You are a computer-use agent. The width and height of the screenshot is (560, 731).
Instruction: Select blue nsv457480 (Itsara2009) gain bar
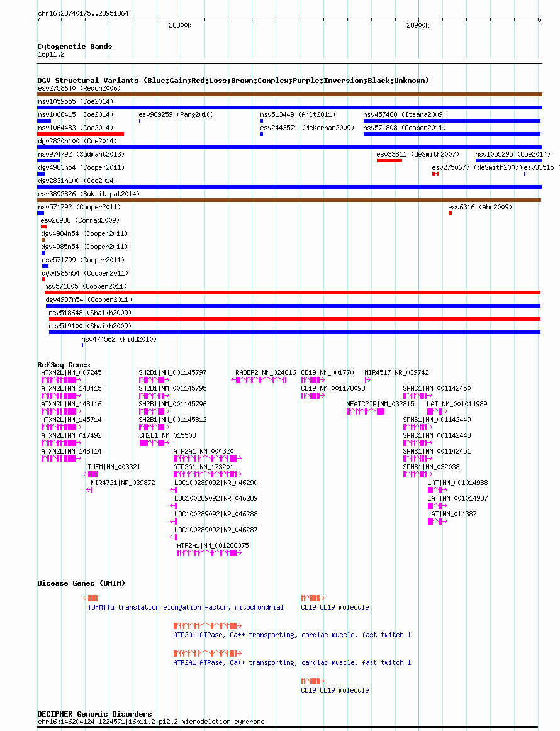[x=452, y=121]
